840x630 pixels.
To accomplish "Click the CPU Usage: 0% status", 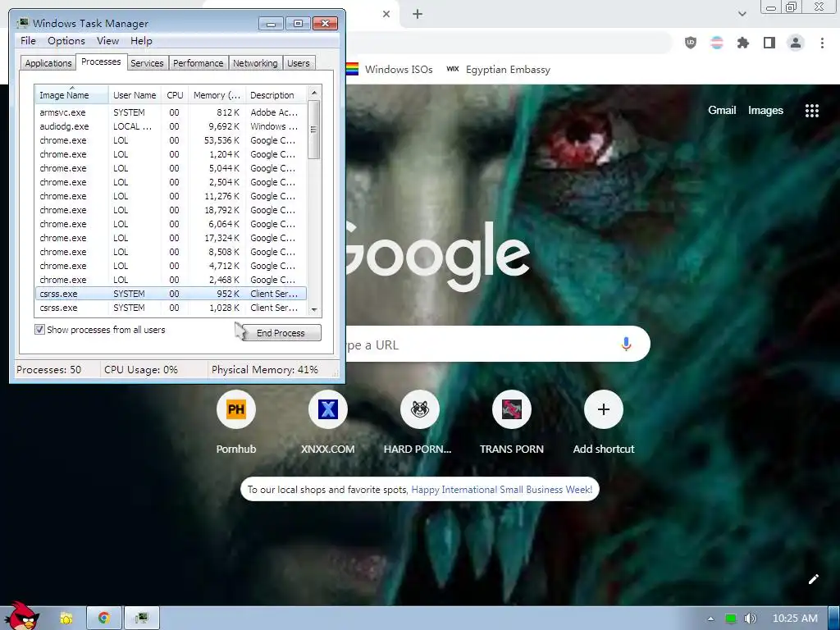I will (x=141, y=370).
